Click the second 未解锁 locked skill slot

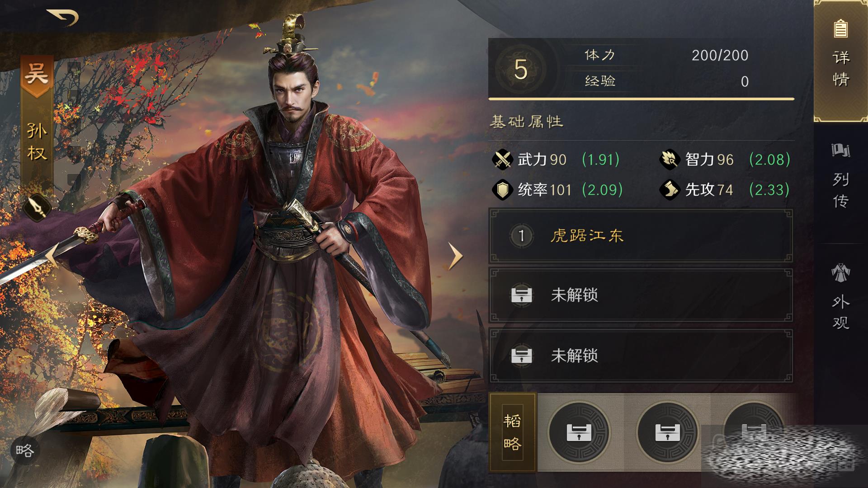[641, 356]
